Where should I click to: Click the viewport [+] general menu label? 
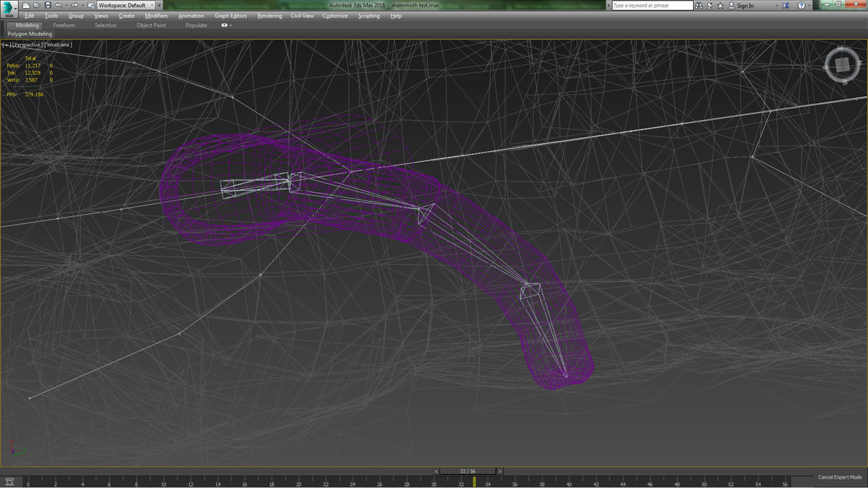(x=7, y=45)
